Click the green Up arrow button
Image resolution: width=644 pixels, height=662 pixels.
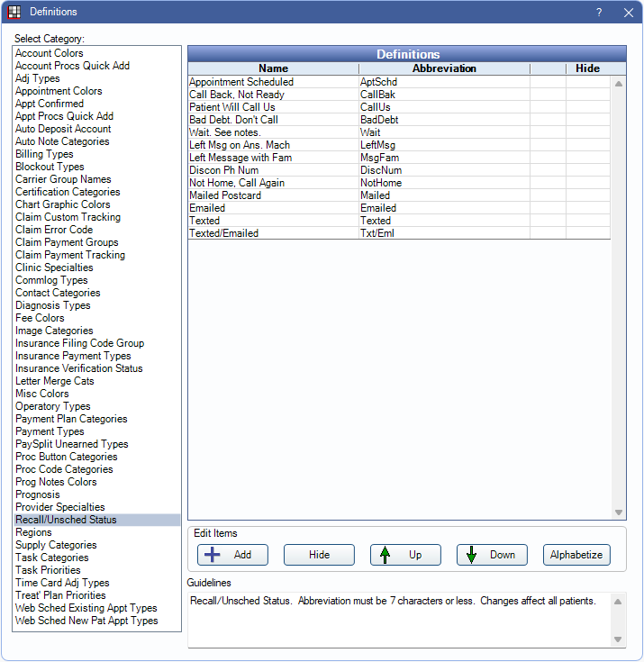pos(405,555)
